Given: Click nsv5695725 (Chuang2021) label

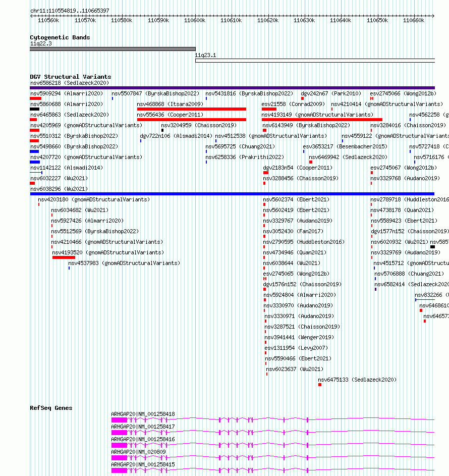Looking at the screenshot, I should point(240,146).
